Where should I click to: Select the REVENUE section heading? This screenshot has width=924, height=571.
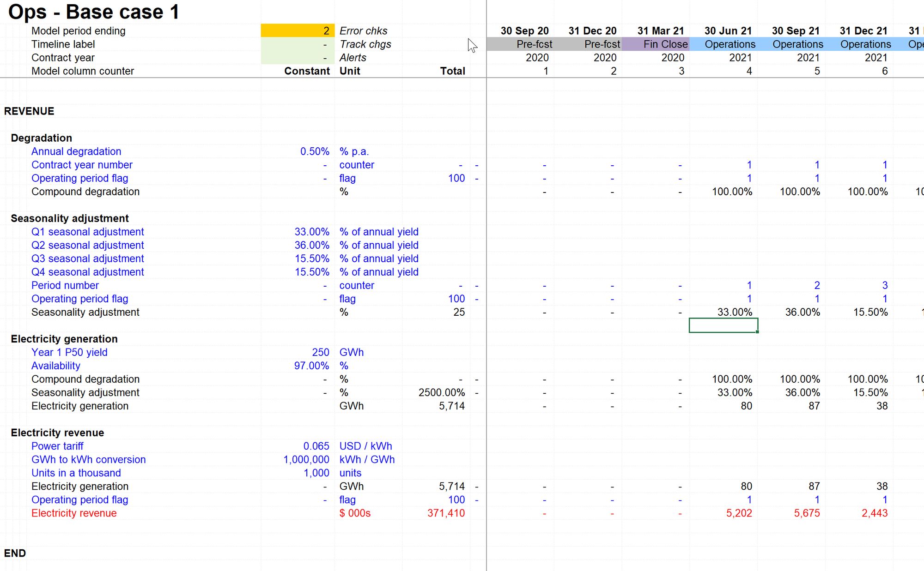[x=29, y=111]
